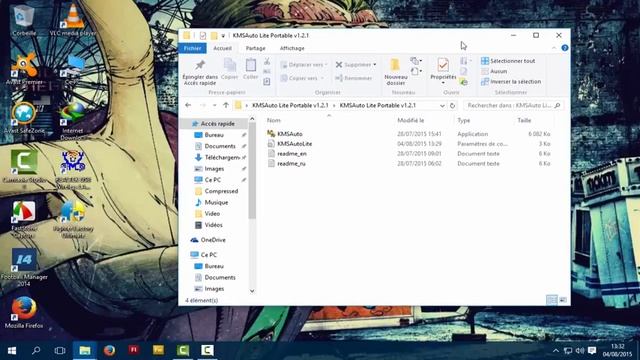Viewport: 640px width, 360px height.
Task: Show hidden system tray icons chevron
Action: [x=556, y=351]
